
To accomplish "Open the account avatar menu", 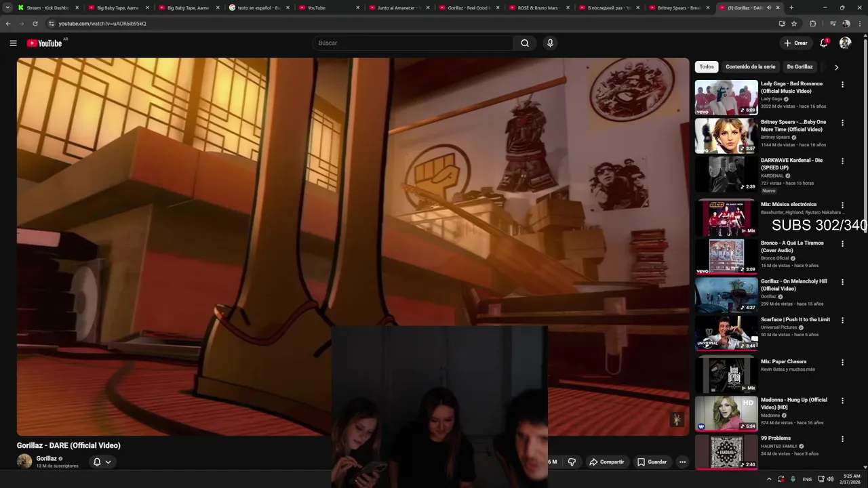I will pos(845,43).
